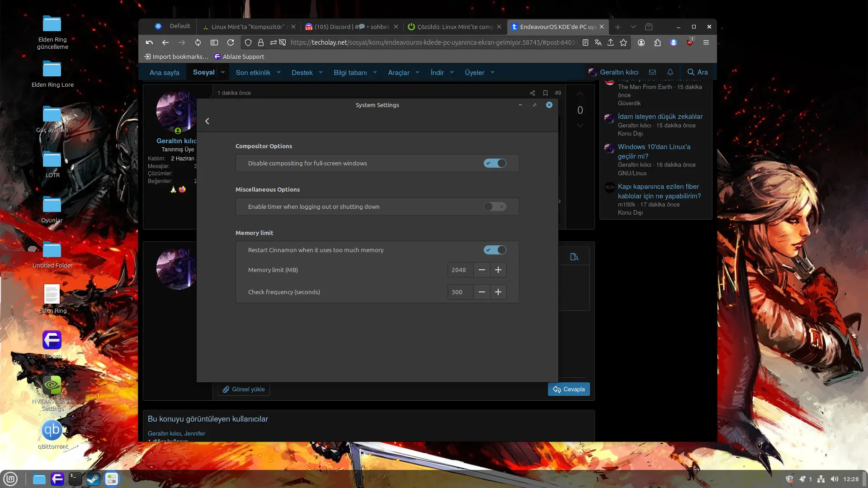The height and width of the screenshot is (488, 868).
Task: Switch to Çözüldü: Linux Mint'te tab
Action: click(454, 27)
